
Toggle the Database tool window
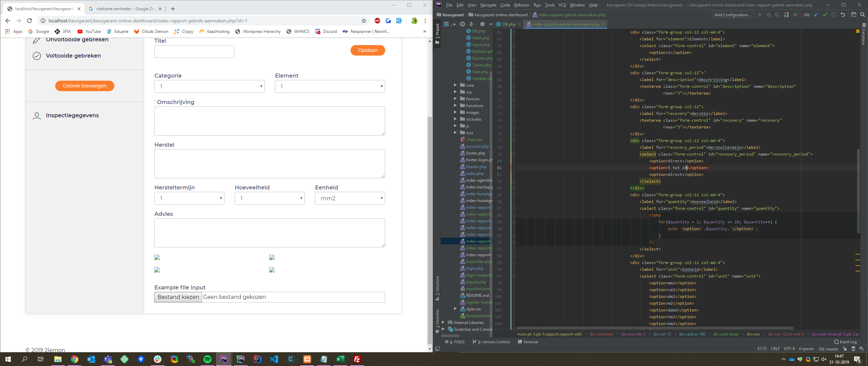pos(864,35)
